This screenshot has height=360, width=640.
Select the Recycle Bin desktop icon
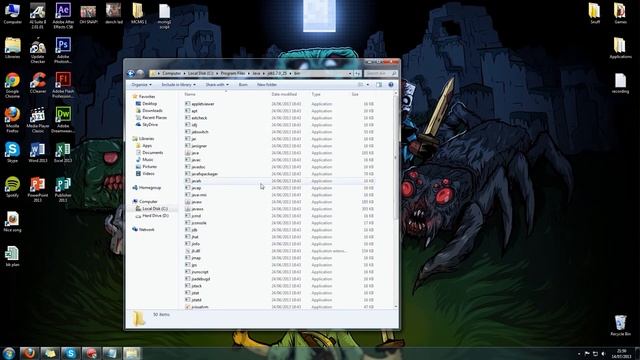tap(620, 325)
